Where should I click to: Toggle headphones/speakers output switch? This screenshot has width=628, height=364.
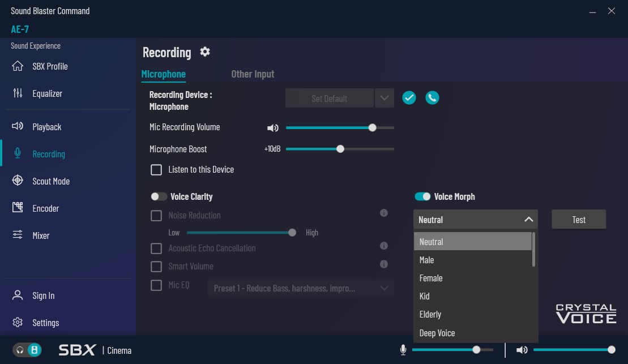[27, 350]
